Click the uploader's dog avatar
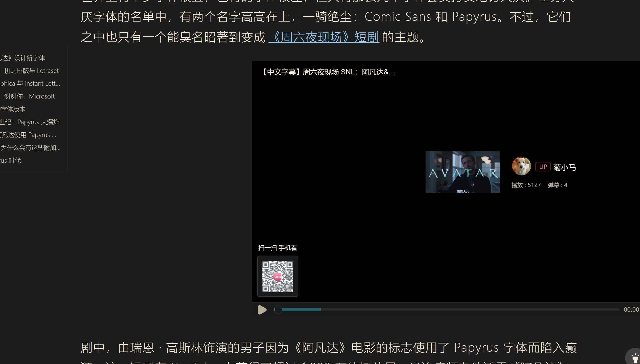 click(521, 166)
